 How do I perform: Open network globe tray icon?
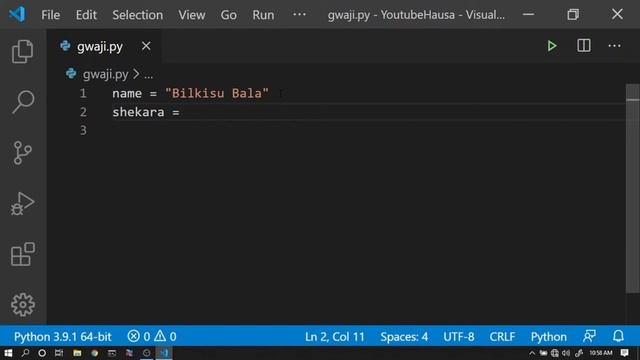click(x=555, y=353)
